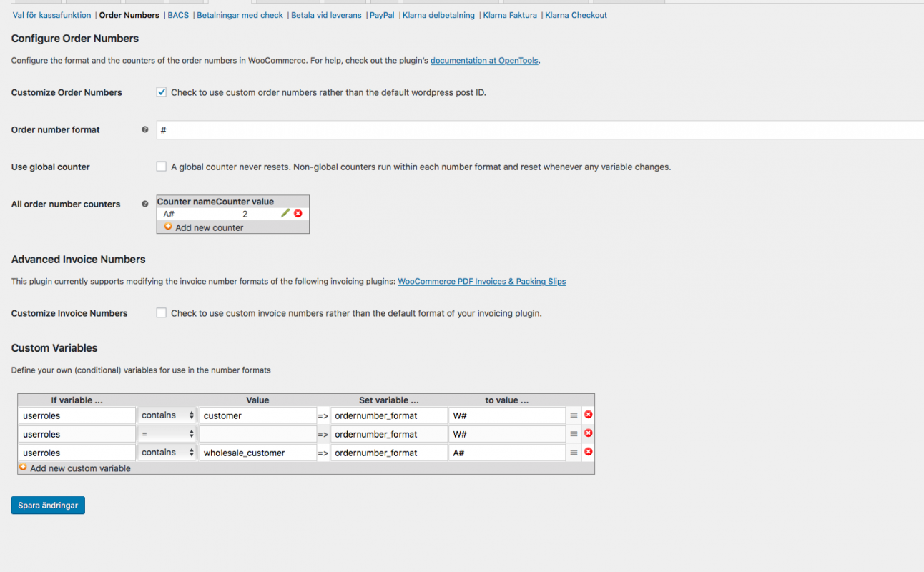Delete the A# counter with red X icon
The height and width of the screenshot is (572, 924).
point(298,213)
